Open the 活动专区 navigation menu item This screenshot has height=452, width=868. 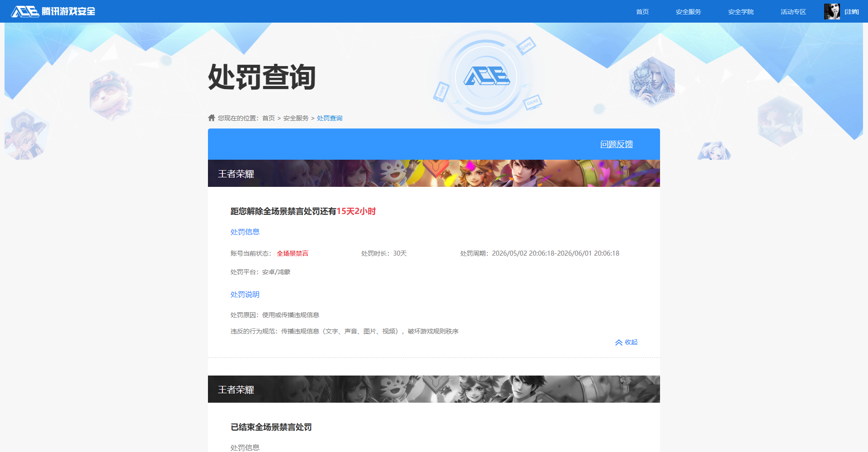pyautogui.click(x=793, y=12)
